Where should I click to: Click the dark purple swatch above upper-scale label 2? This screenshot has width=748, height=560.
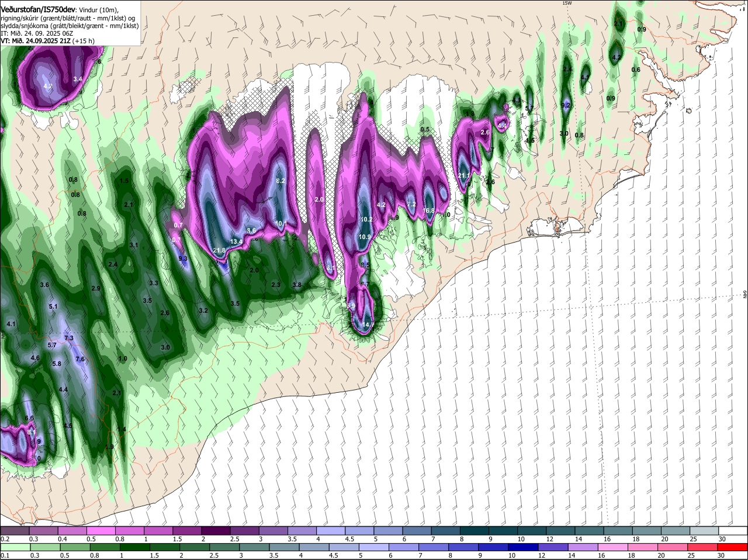(216, 531)
